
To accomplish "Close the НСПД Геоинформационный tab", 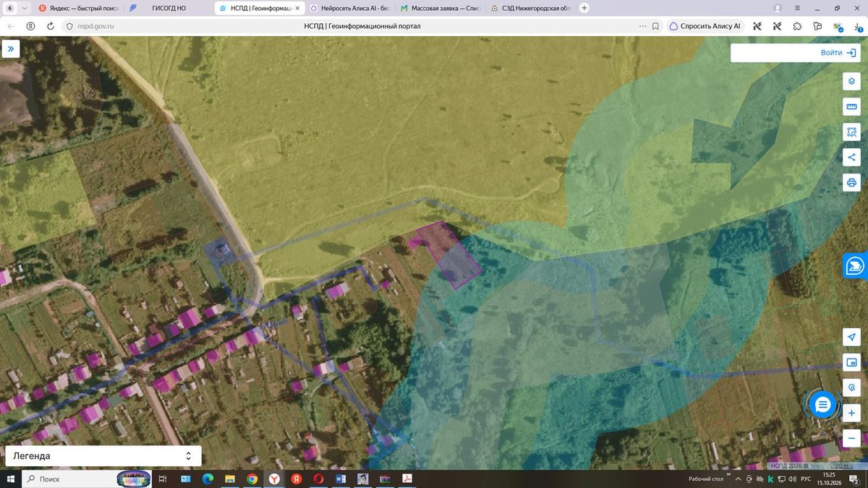I will tap(298, 8).
